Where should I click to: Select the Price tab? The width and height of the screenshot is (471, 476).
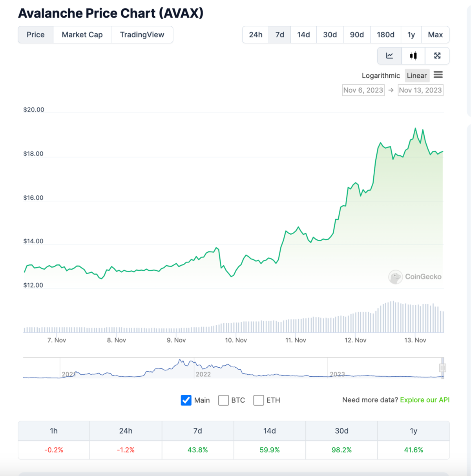pyautogui.click(x=36, y=35)
